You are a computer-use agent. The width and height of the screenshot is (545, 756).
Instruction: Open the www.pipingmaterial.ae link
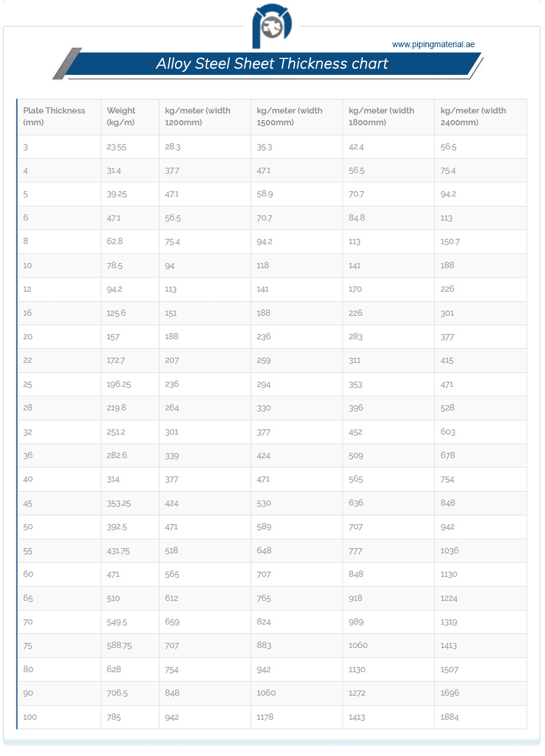433,44
